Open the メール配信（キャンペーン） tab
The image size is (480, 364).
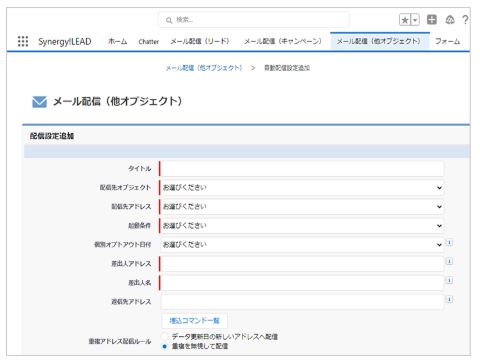[283, 41]
